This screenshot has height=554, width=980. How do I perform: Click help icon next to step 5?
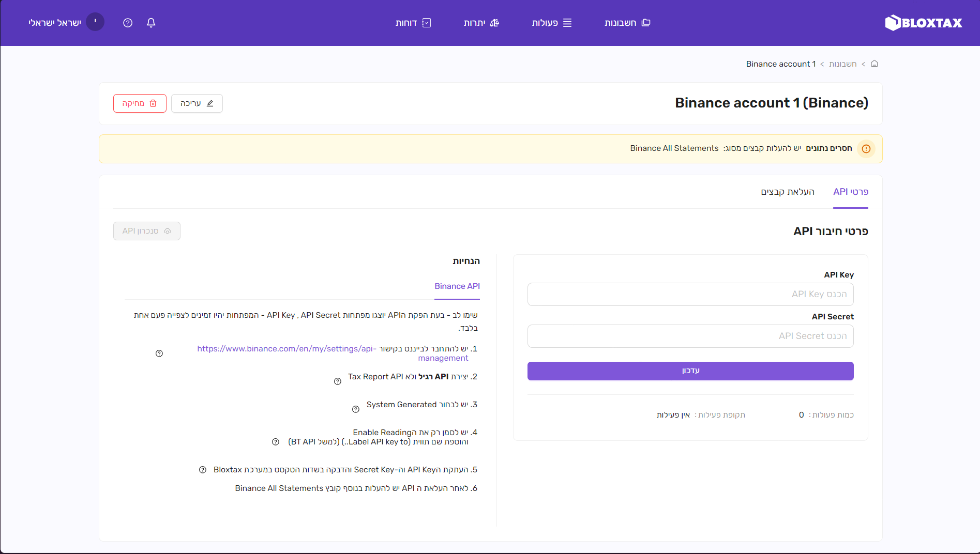click(x=203, y=470)
